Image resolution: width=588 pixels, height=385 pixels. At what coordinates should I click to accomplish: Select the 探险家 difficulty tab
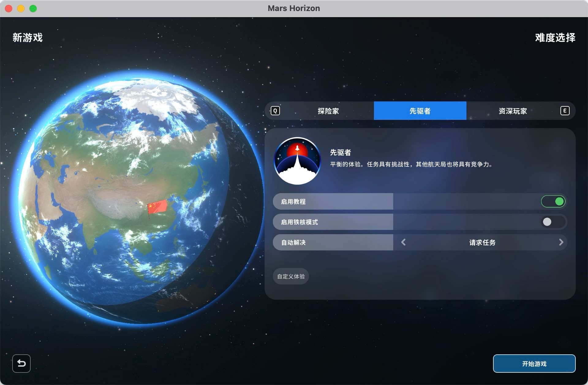coord(328,111)
